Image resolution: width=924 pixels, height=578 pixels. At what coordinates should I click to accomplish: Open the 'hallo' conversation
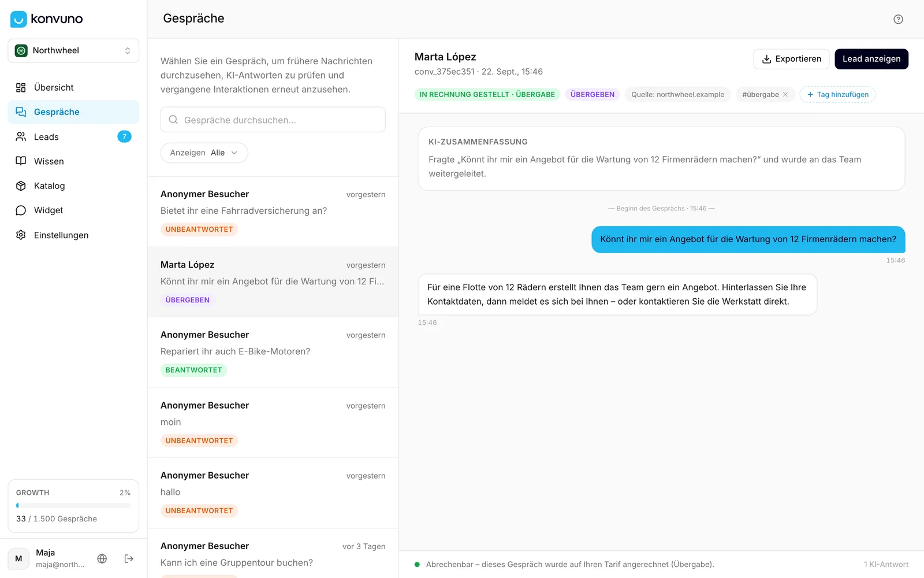click(273, 493)
